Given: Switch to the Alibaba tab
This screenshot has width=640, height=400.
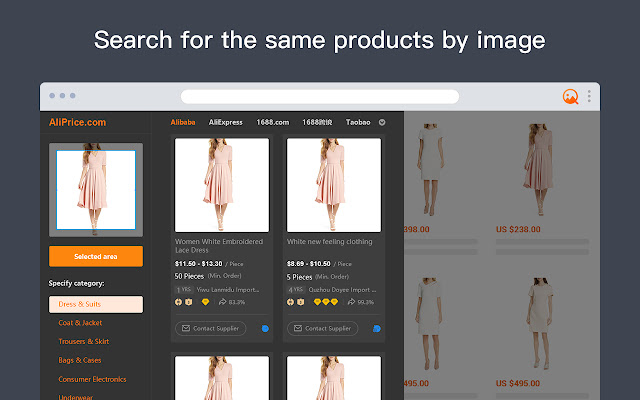Looking at the screenshot, I should 183,122.
